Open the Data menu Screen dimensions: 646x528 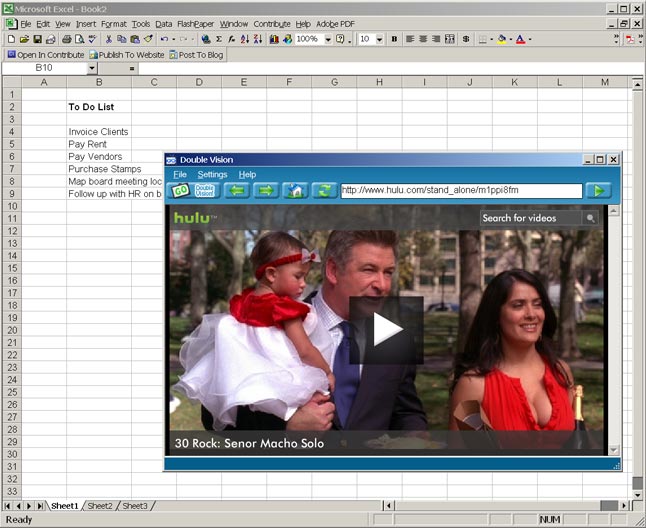(x=164, y=24)
